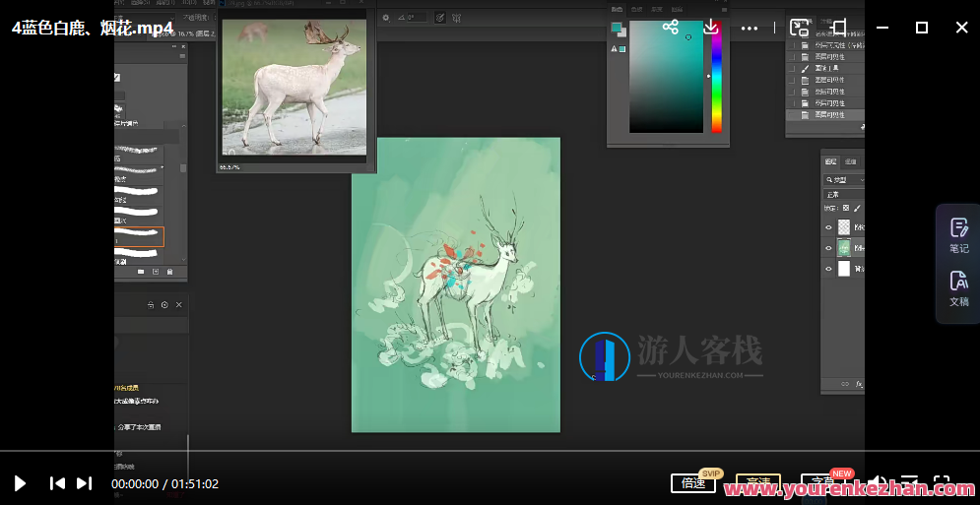Hide the white background layer via eye icon
The image size is (980, 505).
(828, 269)
